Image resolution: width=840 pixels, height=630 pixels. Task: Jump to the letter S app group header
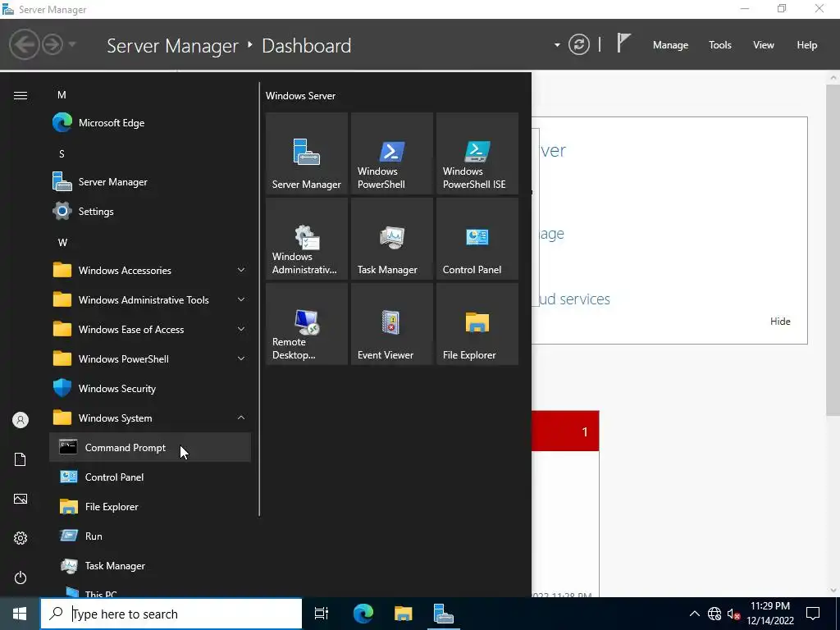(x=62, y=153)
